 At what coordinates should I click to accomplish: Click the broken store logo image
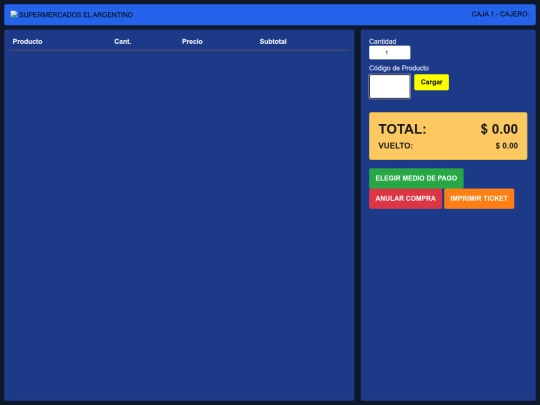(x=14, y=14)
